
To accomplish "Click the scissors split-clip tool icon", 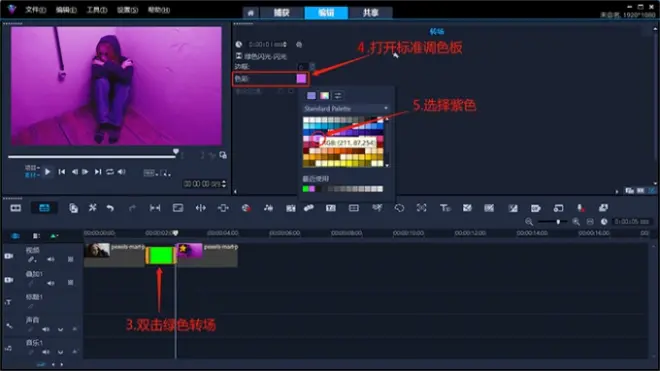I will tap(92, 208).
